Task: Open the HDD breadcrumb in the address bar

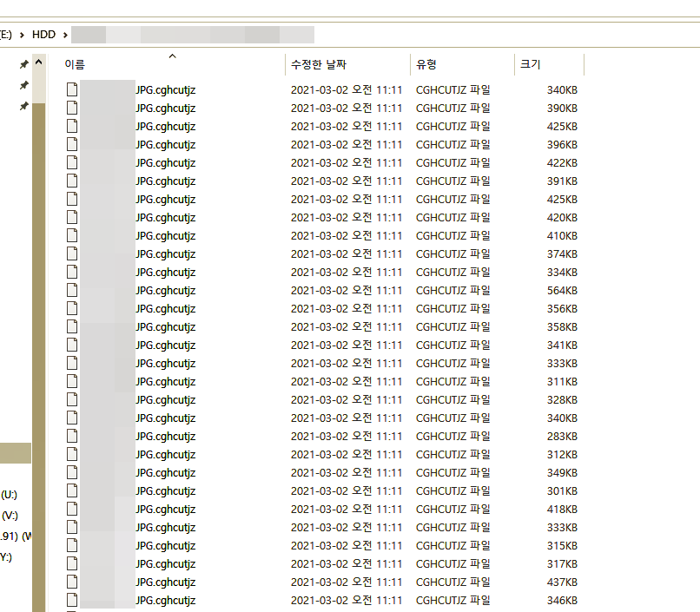Action: [x=43, y=35]
